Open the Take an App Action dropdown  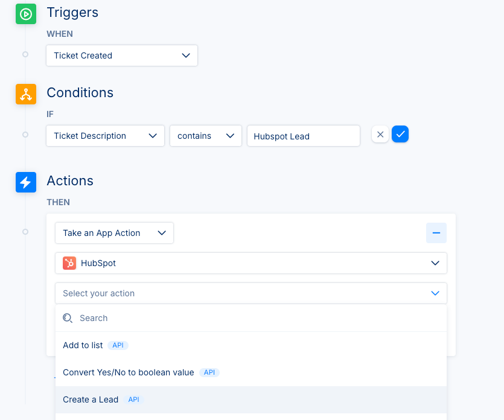(x=115, y=233)
